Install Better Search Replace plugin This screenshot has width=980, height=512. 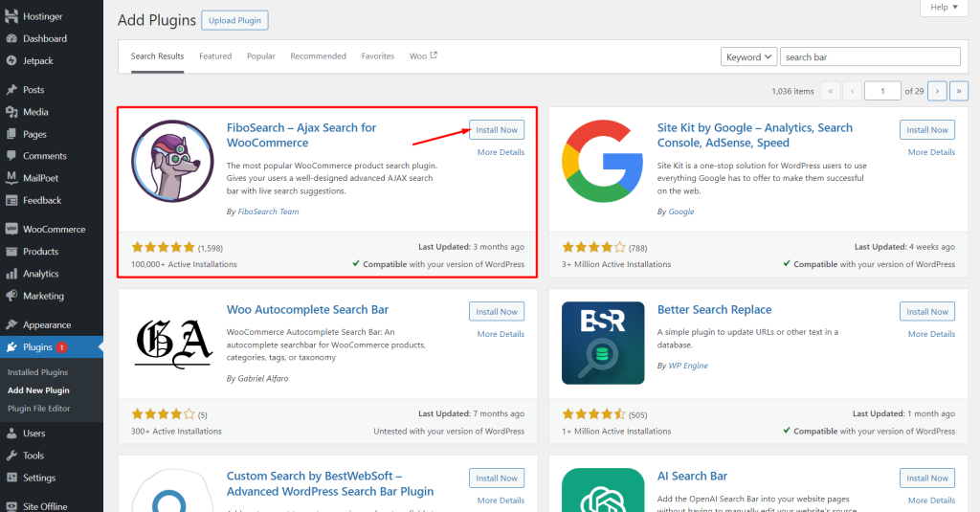[927, 312]
